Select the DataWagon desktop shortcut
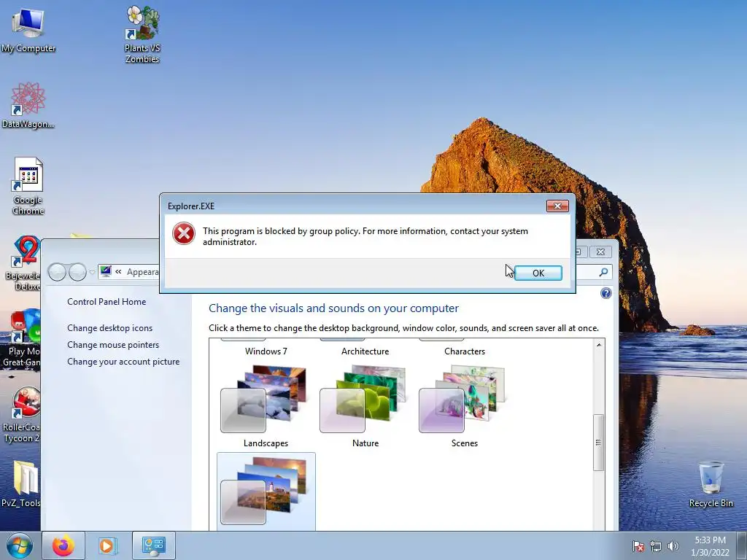This screenshot has width=747, height=560. tap(28, 105)
